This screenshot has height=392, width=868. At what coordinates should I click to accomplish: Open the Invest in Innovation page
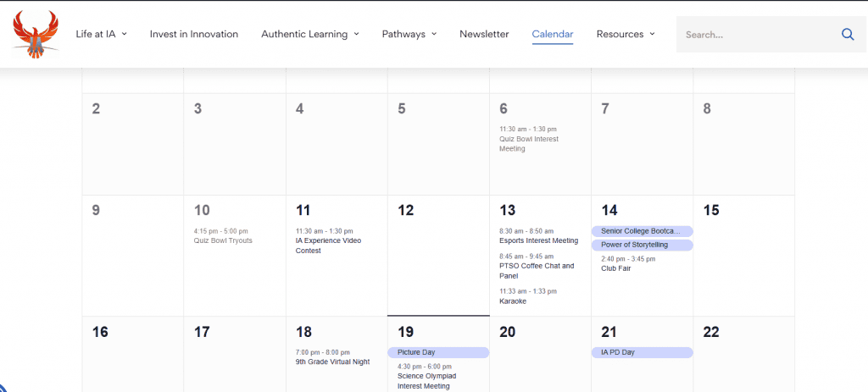click(194, 34)
